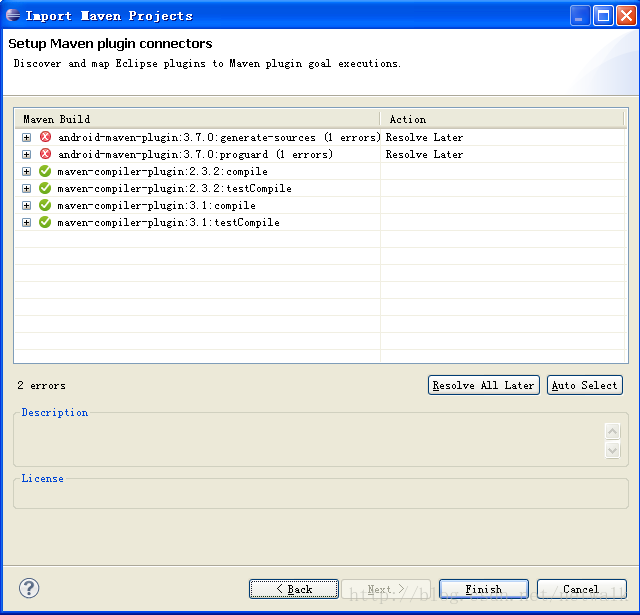Minimize the Import Maven Projects window
Viewport: 640px width, 615px height.
tap(580, 16)
